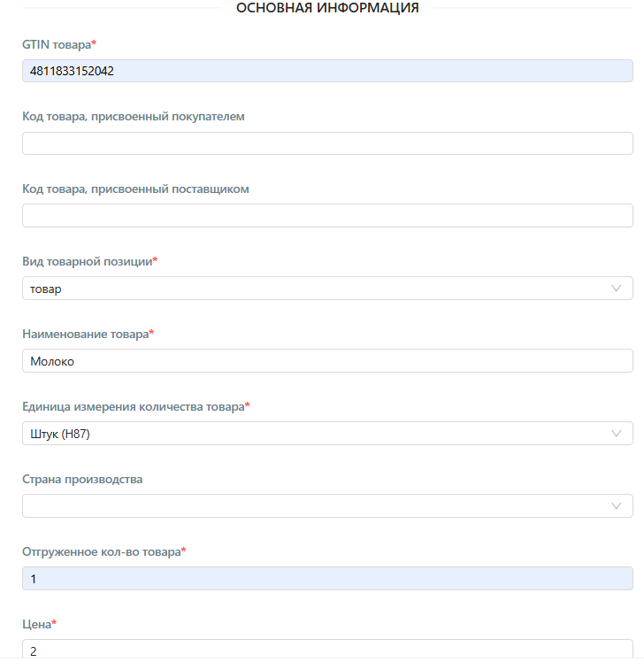The image size is (644, 670).
Task: Focus the empty buyer-assigned product code input
Action: coord(327,143)
